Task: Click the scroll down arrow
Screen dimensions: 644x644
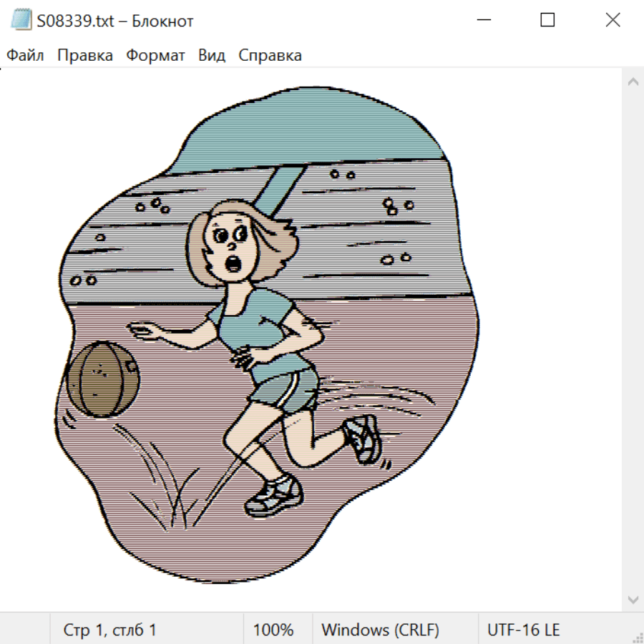Action: point(633,599)
